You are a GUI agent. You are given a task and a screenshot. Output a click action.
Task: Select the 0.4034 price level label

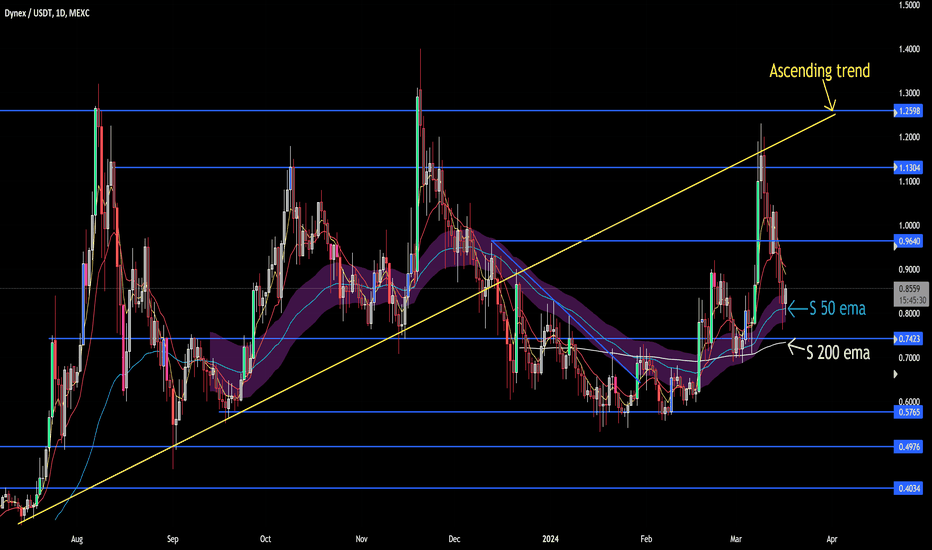pos(909,488)
